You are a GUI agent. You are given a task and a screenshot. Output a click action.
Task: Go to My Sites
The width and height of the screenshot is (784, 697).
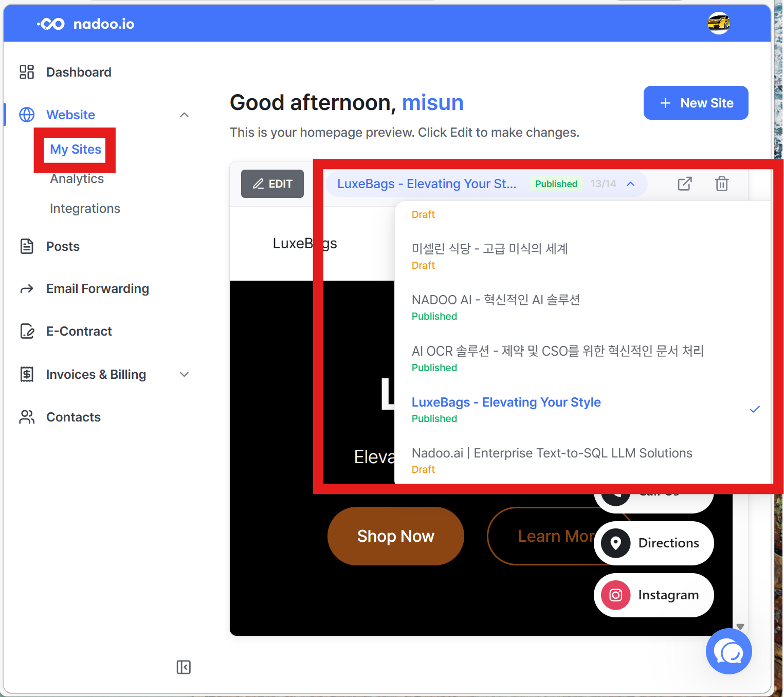pyautogui.click(x=76, y=149)
